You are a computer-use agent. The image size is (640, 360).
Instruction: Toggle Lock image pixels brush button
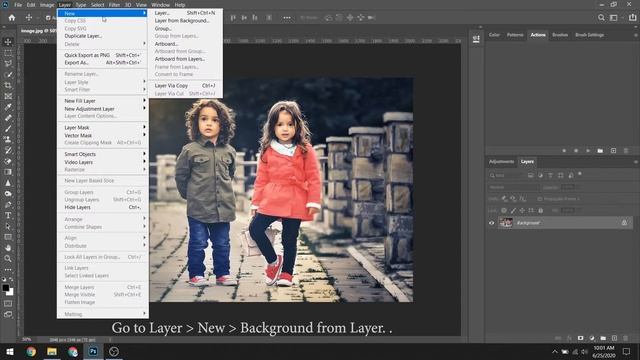tap(513, 211)
